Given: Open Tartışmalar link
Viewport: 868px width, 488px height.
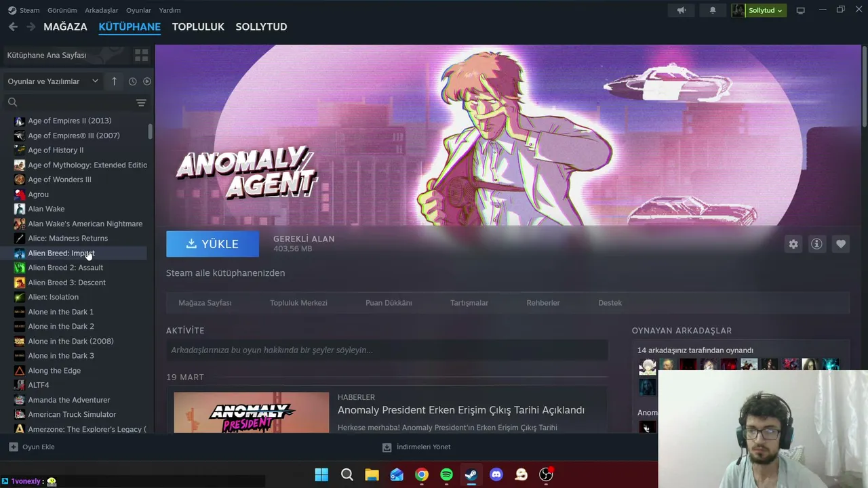Looking at the screenshot, I should [x=469, y=303].
